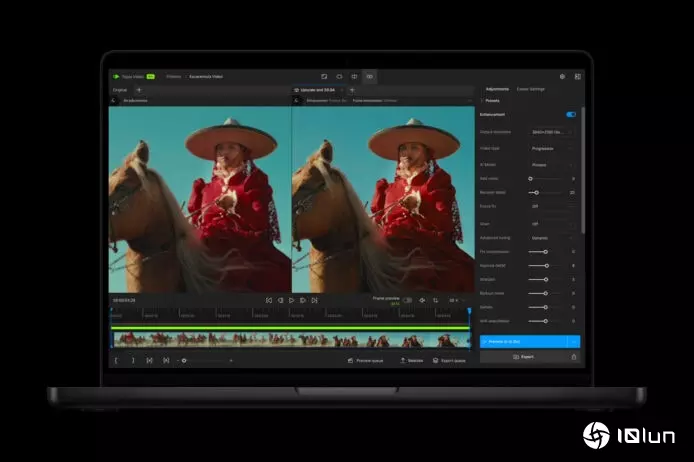
Task: Toggle the Enhancement switch off
Action: point(571,114)
